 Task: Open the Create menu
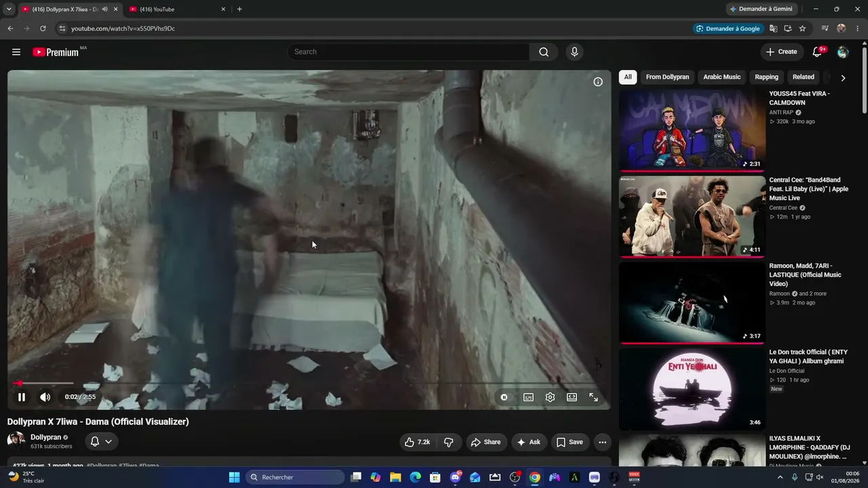781,52
